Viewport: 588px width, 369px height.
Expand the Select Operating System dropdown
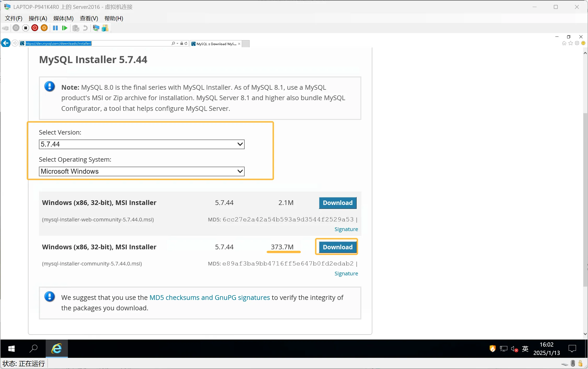[x=142, y=171]
